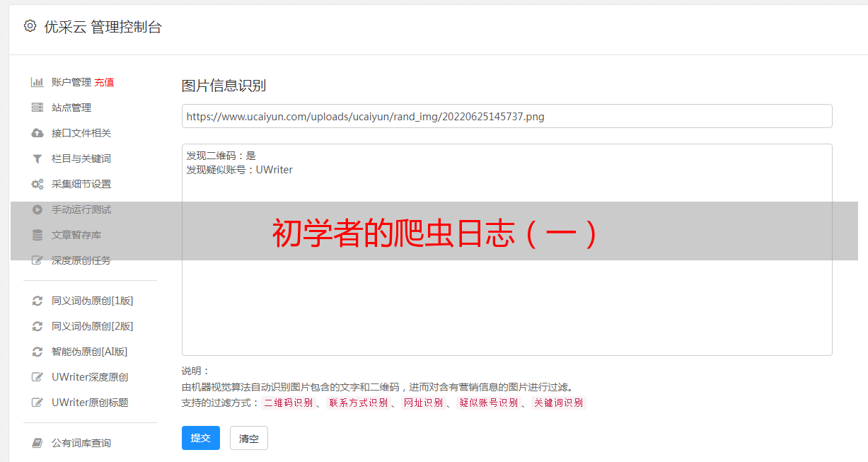Click inside the recognition result text area
Screen dimensions: 868x462
507,250
